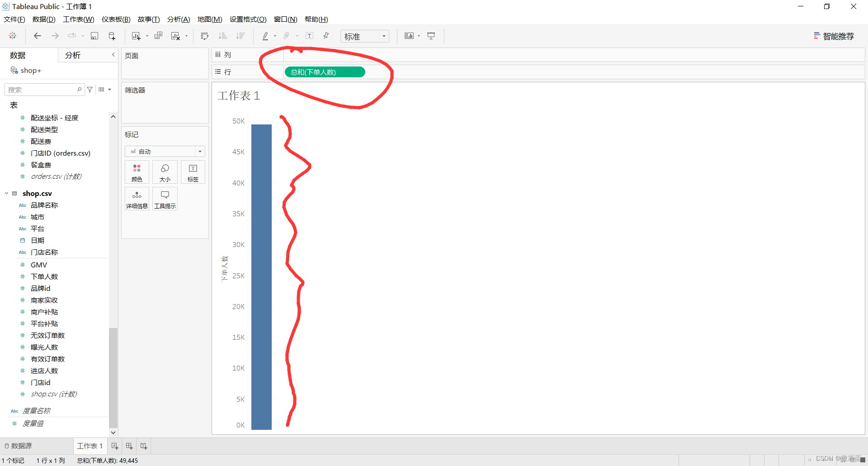Open the 智能推荐 Show Me panel

point(834,36)
